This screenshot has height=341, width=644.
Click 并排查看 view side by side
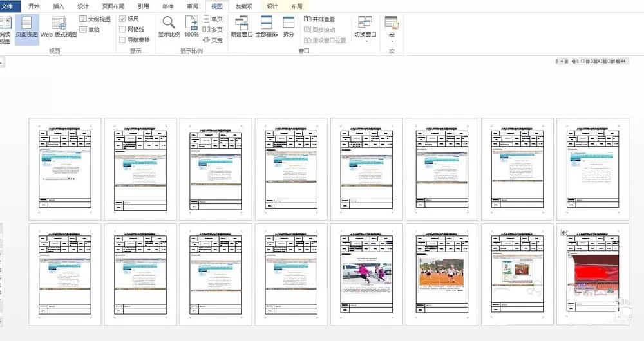319,19
